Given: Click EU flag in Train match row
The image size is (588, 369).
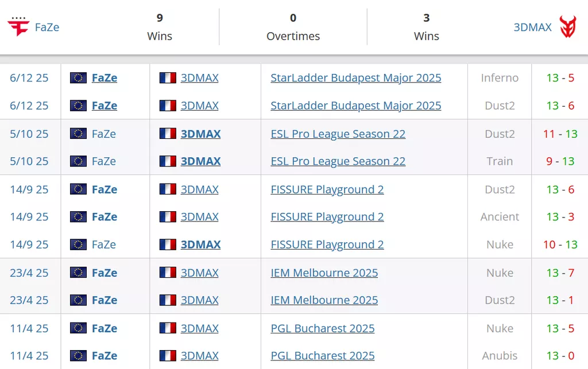Looking at the screenshot, I should coord(78,161).
